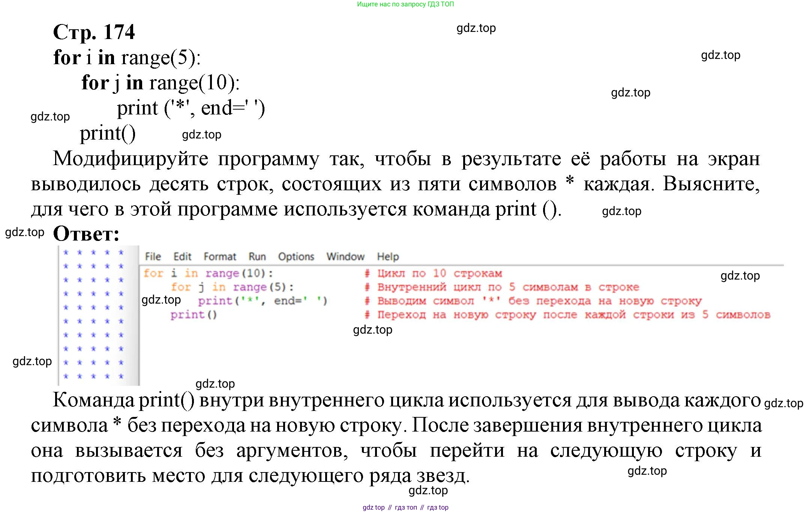Click the comment 'Цикл по 10 строкам'
The width and height of the screenshot is (812, 513).
click(433, 273)
